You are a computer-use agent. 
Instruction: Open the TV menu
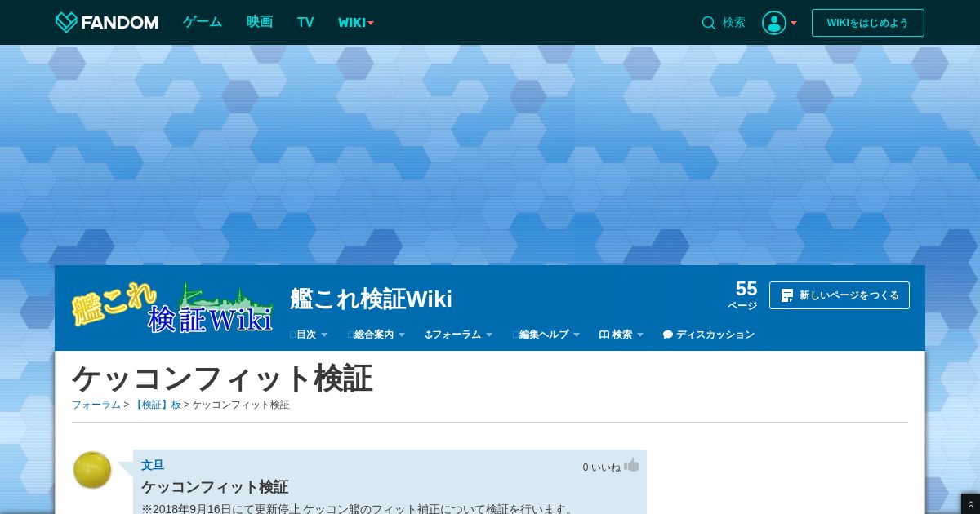tap(305, 23)
